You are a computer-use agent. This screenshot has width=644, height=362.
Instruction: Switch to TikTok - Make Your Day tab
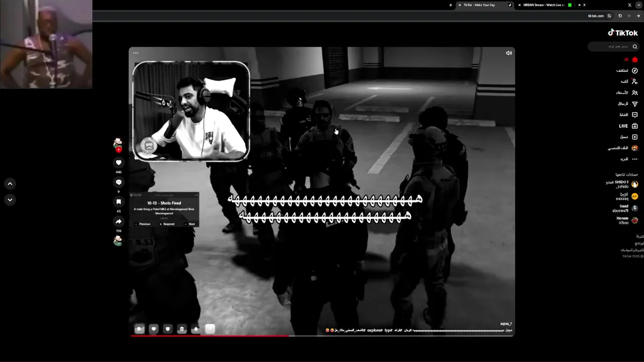pos(484,5)
